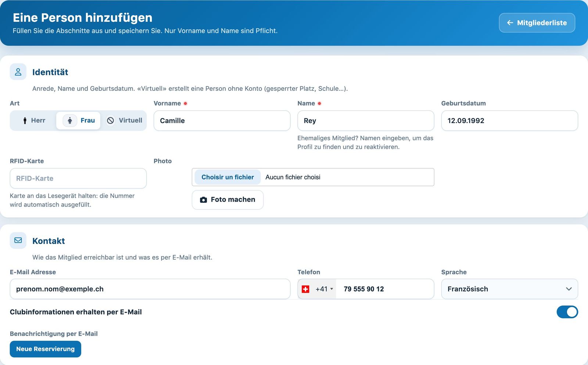This screenshot has width=588, height=365.
Task: Toggle the Neue Reservierung notification chip
Action: [46, 349]
